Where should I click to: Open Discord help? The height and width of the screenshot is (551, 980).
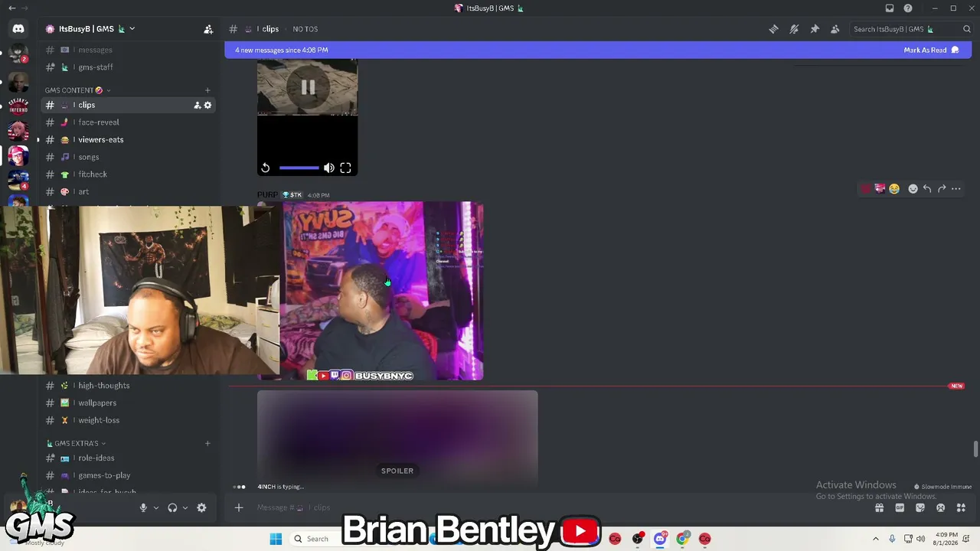(908, 8)
